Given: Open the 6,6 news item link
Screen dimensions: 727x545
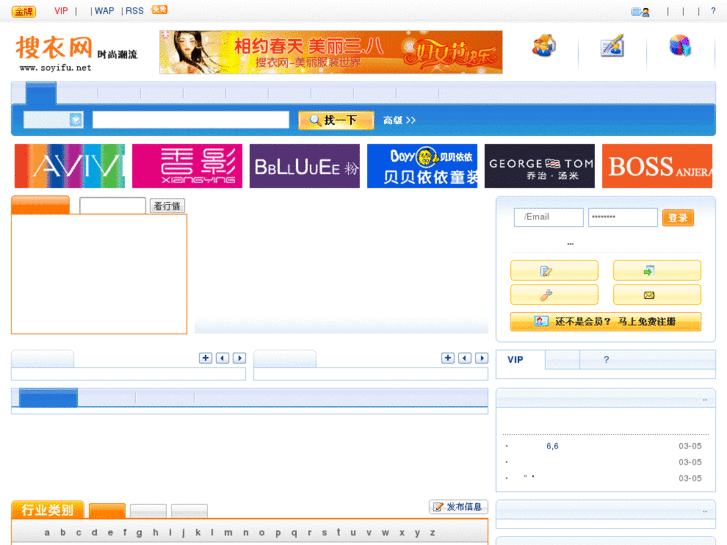Looking at the screenshot, I should point(552,446).
